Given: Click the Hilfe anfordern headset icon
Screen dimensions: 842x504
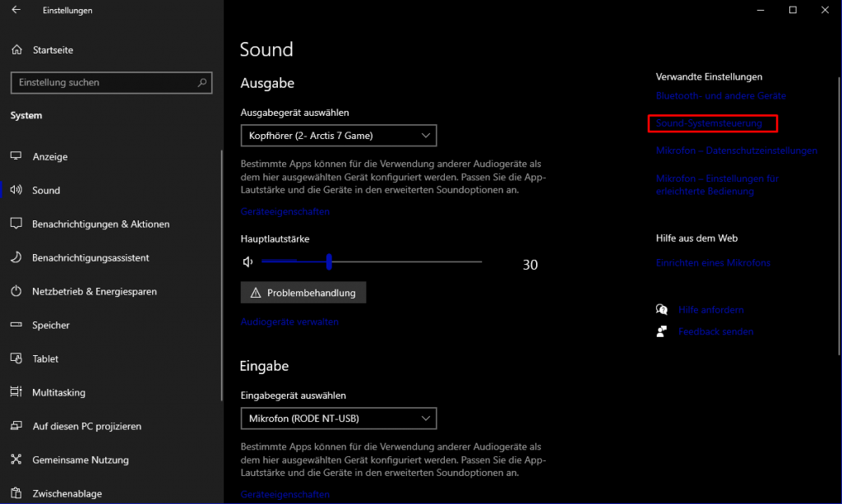Looking at the screenshot, I should pos(662,310).
